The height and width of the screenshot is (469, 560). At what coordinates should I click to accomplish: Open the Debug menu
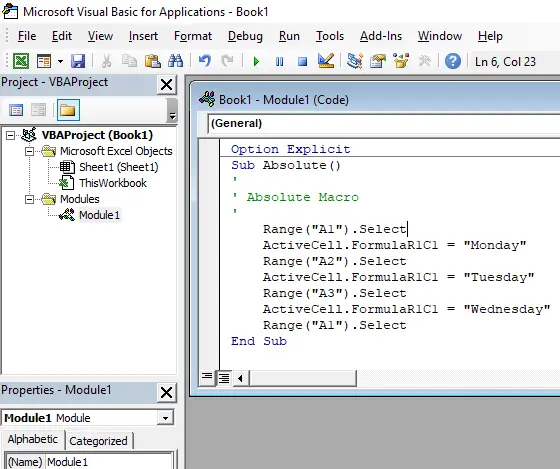245,36
